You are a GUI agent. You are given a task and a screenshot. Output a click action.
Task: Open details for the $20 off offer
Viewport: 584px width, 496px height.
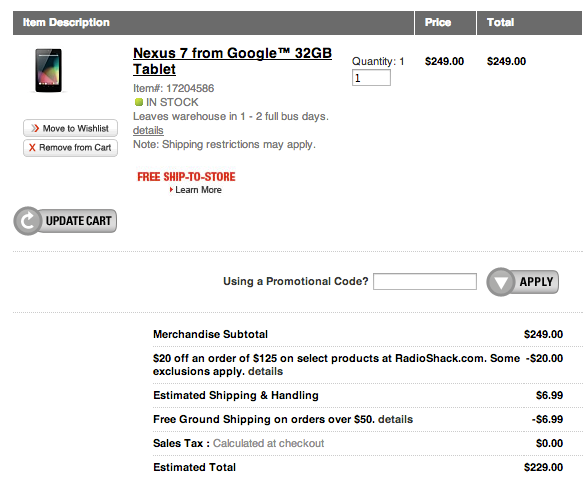click(x=266, y=372)
